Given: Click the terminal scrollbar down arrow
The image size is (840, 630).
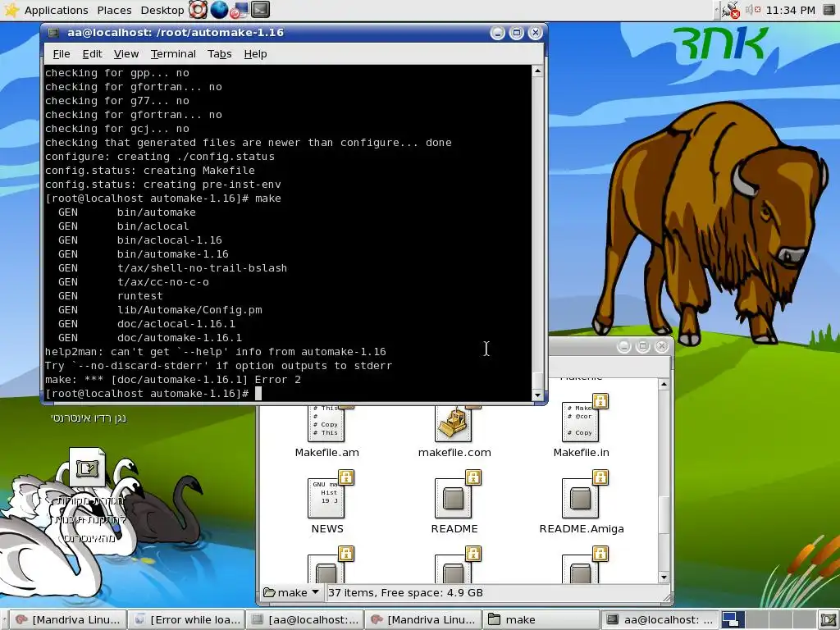Looking at the screenshot, I should 538,395.
